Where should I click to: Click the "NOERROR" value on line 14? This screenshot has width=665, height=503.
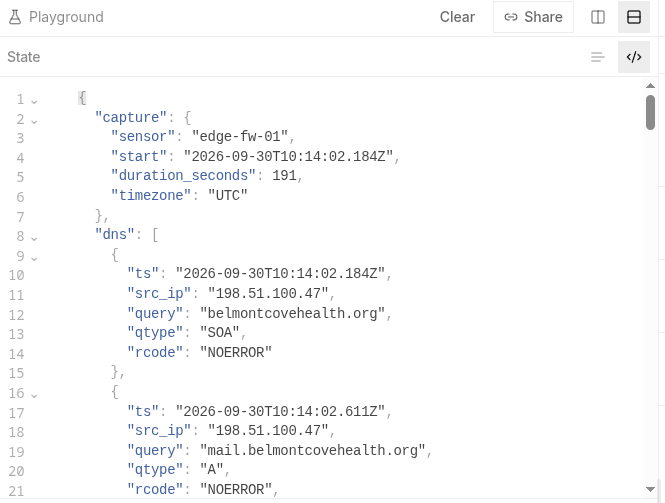click(x=236, y=352)
